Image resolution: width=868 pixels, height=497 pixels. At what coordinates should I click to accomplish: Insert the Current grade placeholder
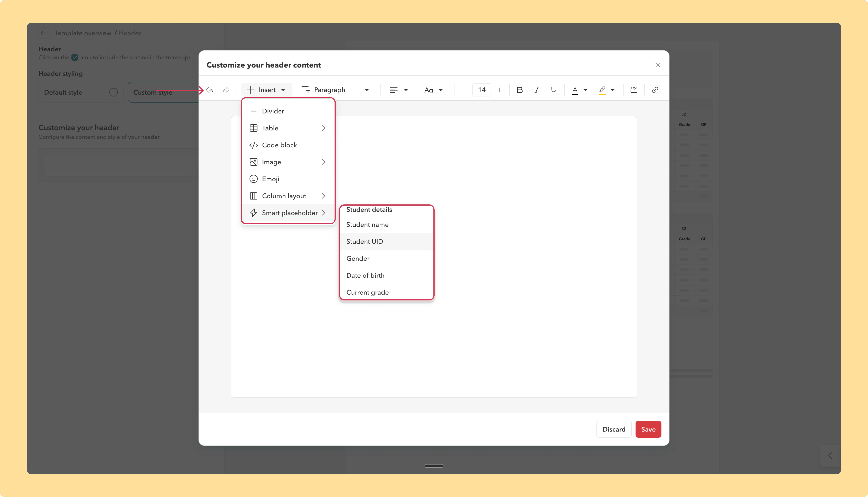pyautogui.click(x=387, y=292)
